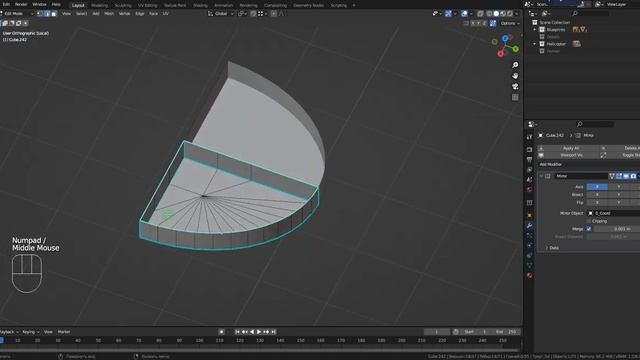Select face select mode icon
This screenshot has height=360, width=640.
[x=54, y=13]
